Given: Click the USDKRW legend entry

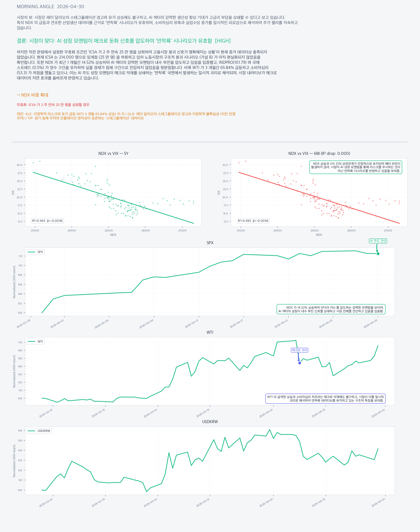Looking at the screenshot, I should coord(39,431).
